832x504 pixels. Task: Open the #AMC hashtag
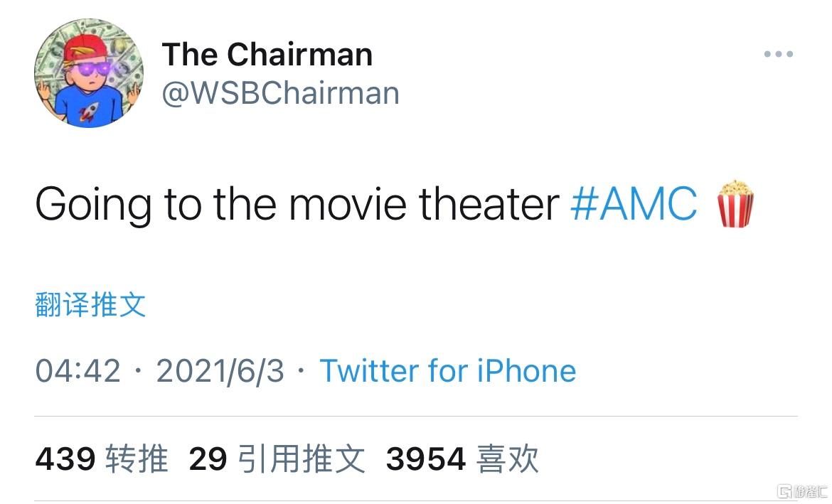pos(634,205)
